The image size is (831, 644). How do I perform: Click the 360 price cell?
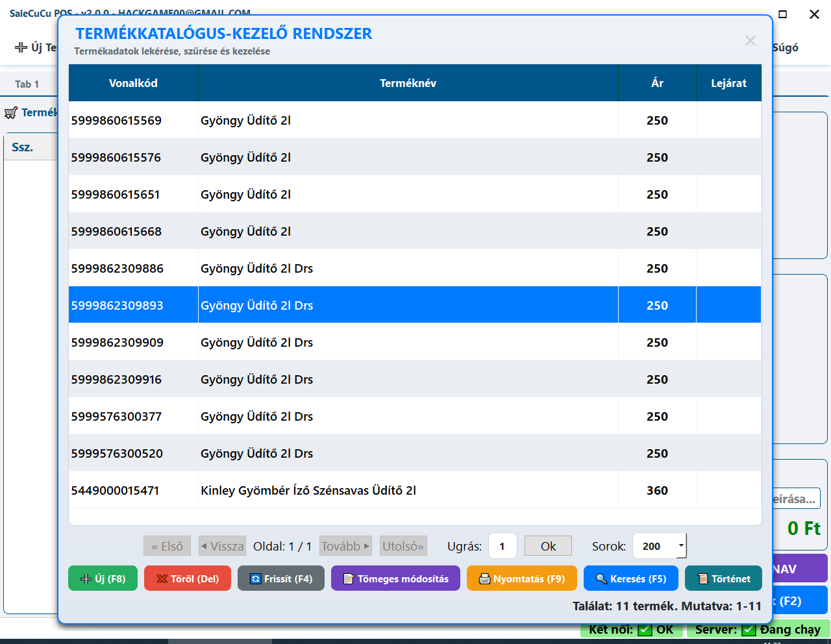click(x=657, y=490)
